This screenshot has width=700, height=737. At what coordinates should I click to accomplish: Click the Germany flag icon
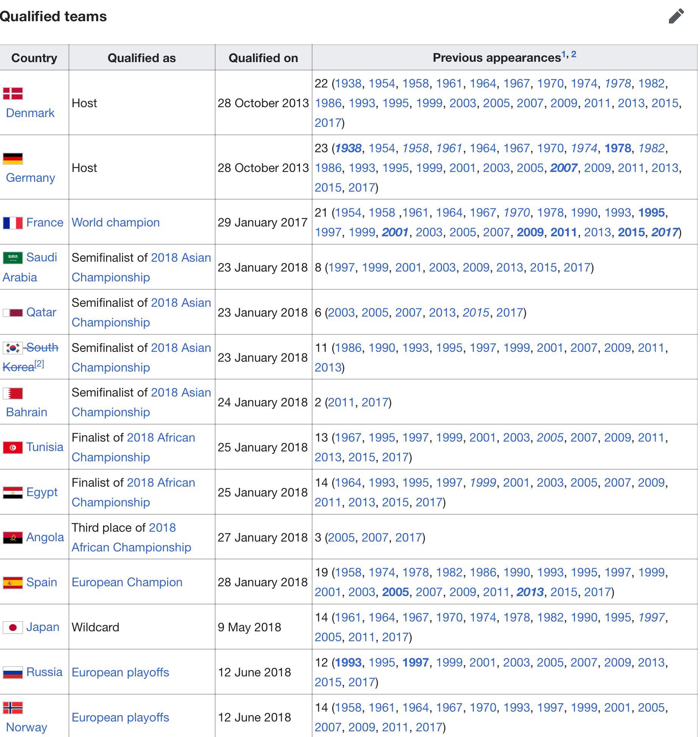click(13, 158)
